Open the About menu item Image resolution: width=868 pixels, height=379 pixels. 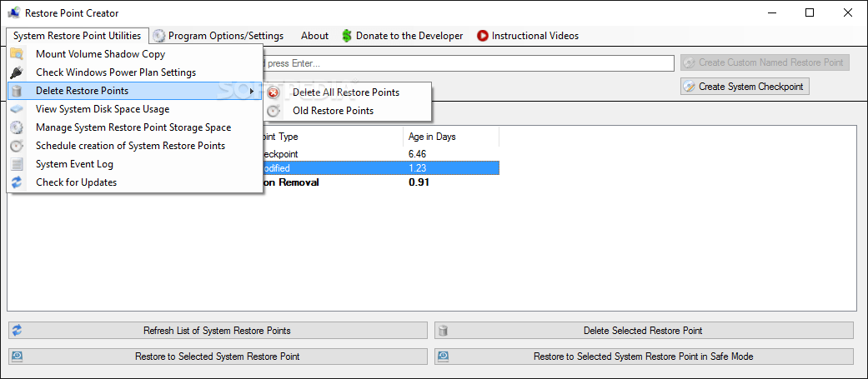(314, 36)
